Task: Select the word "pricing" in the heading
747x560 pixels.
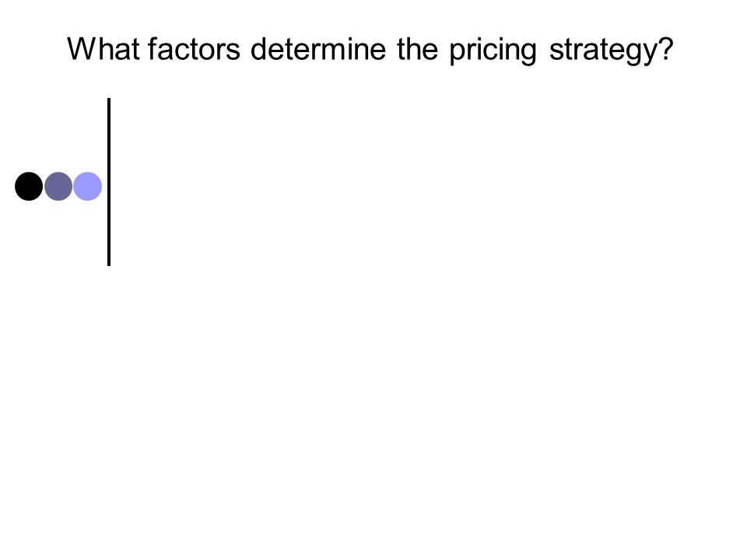Action: [x=493, y=51]
